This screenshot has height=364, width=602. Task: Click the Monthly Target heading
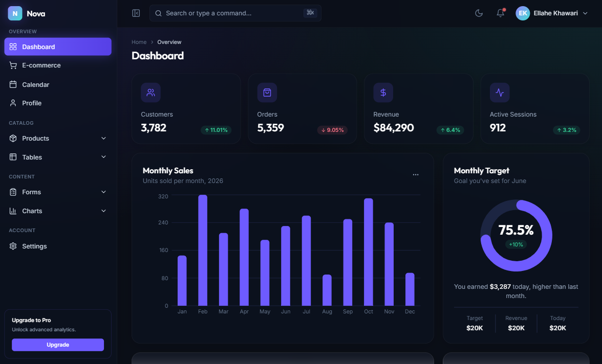(x=481, y=171)
